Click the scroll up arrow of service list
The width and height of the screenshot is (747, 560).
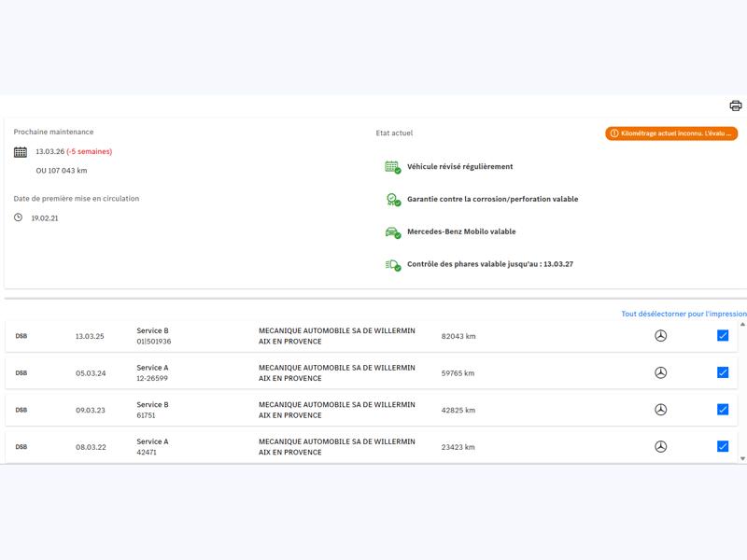742,324
